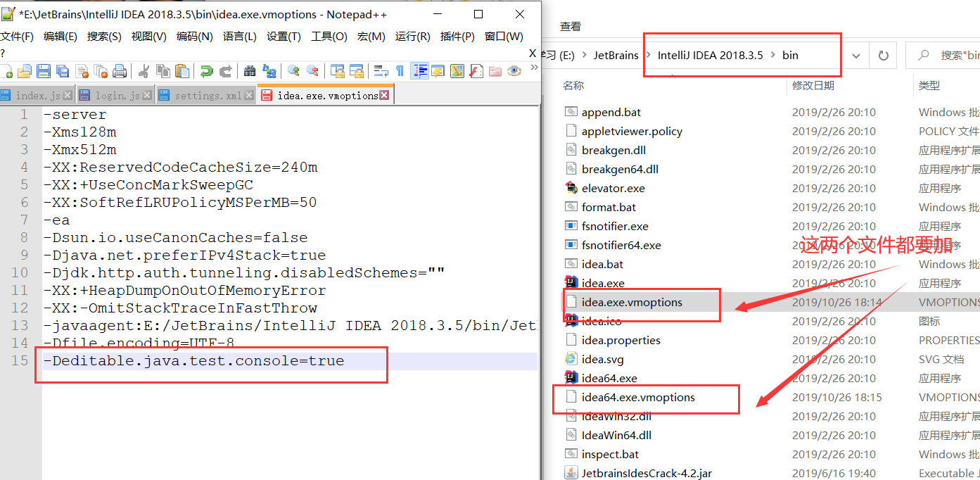Screen dimensions: 980x480
Task: Open the 查看 tab in Explorer
Action: pyautogui.click(x=571, y=26)
